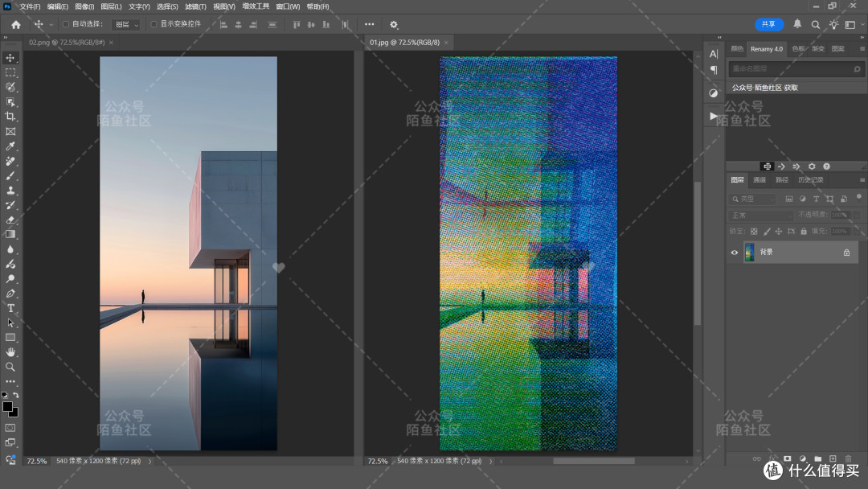Select the Brush tool
Image resolution: width=868 pixels, height=489 pixels.
[10, 175]
